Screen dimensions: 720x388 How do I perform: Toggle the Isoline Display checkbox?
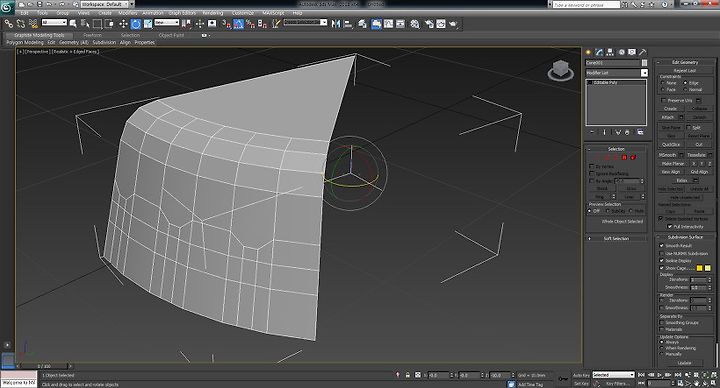[x=662, y=261]
